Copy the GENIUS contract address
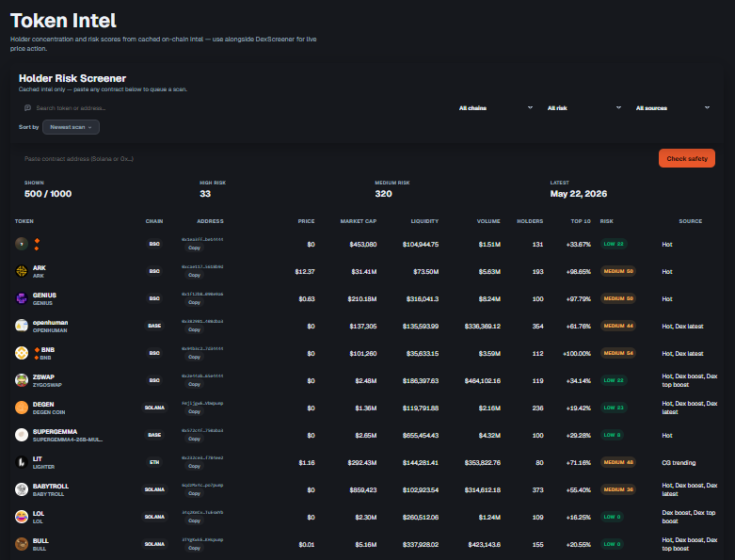The height and width of the screenshot is (560, 735). [x=195, y=302]
